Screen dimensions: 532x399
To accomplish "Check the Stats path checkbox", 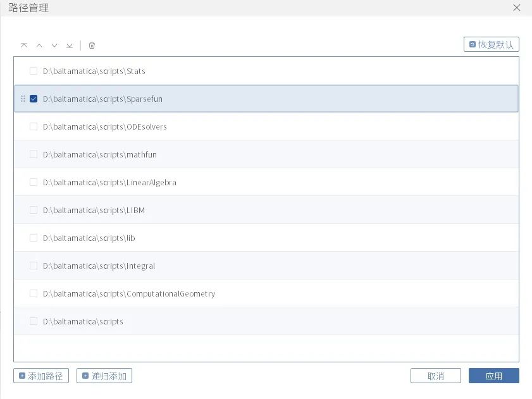I will (34, 71).
